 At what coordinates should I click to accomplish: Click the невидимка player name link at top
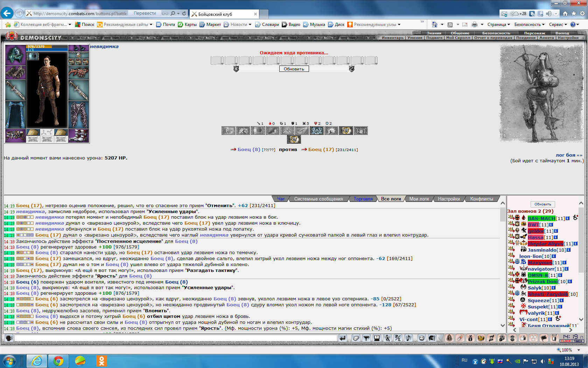point(104,47)
